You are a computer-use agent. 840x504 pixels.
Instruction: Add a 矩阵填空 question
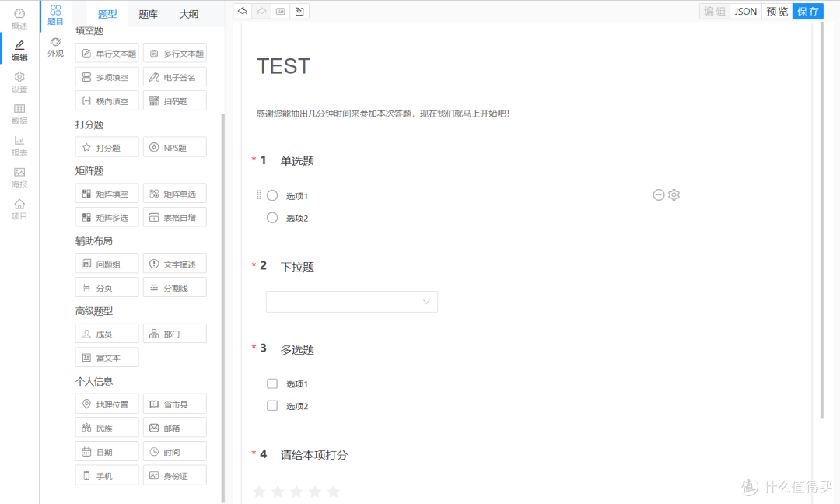pos(107,194)
